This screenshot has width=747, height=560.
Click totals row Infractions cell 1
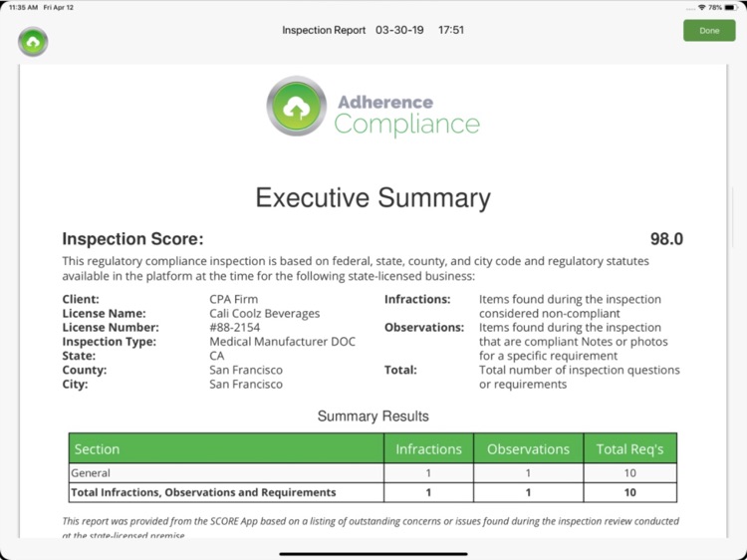click(x=428, y=492)
